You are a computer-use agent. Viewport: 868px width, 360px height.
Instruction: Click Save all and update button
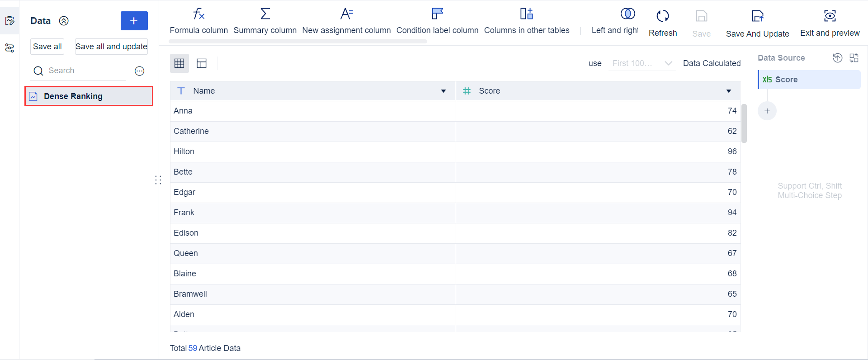pos(111,47)
